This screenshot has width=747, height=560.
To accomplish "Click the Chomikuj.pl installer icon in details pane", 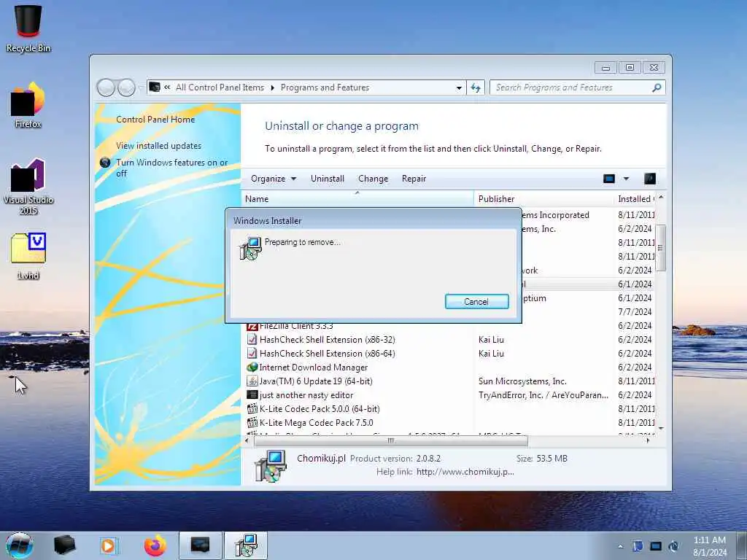I will pyautogui.click(x=270, y=466).
